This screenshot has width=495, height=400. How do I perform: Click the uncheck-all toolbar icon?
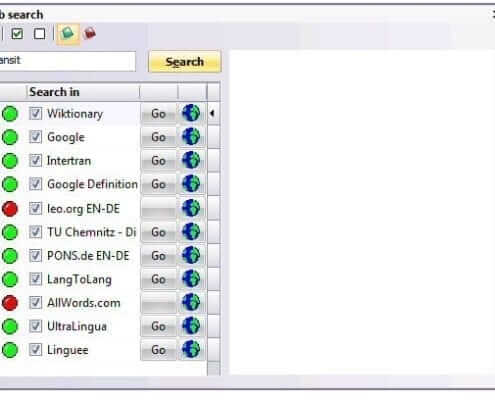40,34
